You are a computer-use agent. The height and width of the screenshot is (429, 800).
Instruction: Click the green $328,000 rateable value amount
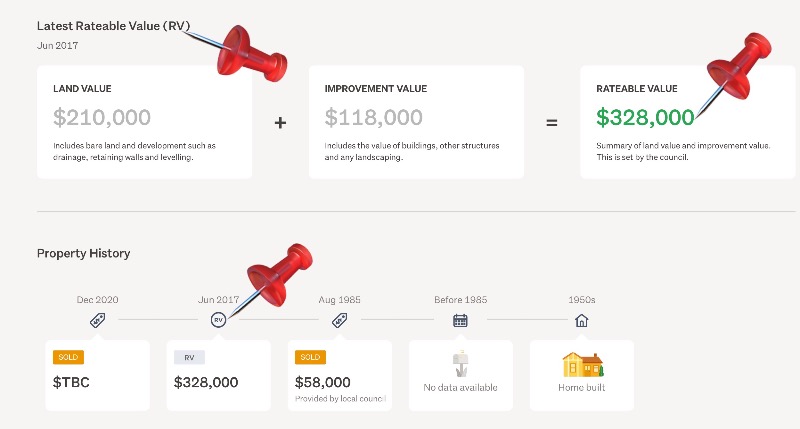(x=645, y=117)
